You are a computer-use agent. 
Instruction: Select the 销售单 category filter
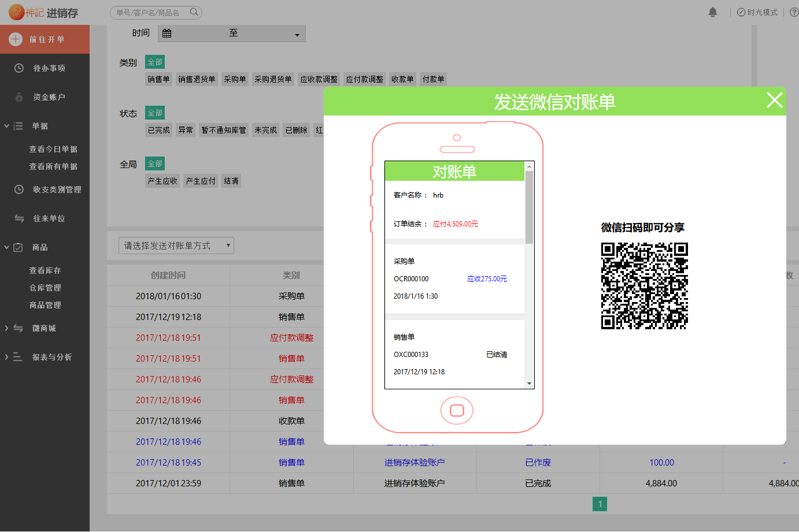tap(158, 79)
